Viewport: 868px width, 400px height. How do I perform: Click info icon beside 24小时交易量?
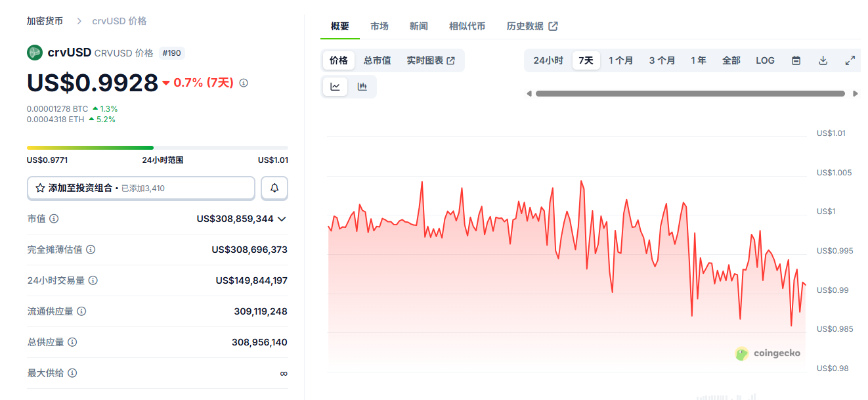tap(93, 280)
